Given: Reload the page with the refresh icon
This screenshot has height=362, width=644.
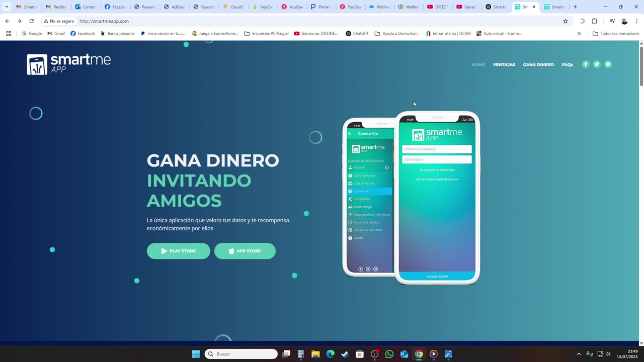Looking at the screenshot, I should 31,21.
